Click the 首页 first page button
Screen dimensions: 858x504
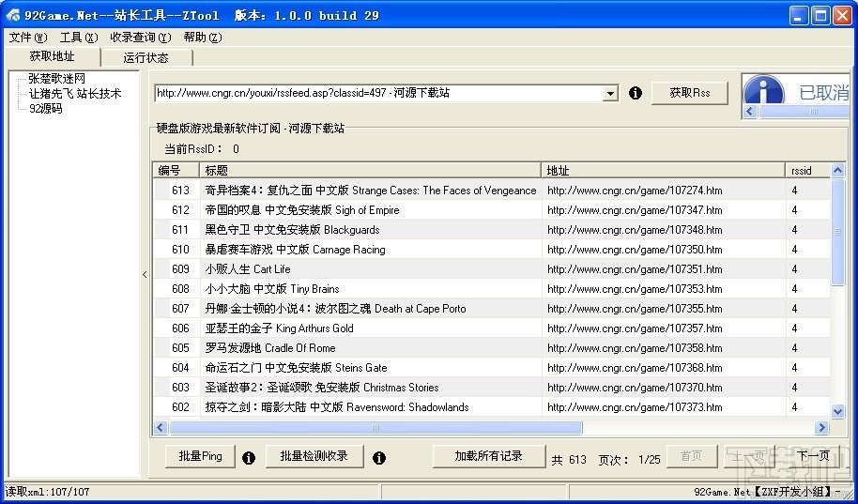click(x=691, y=456)
